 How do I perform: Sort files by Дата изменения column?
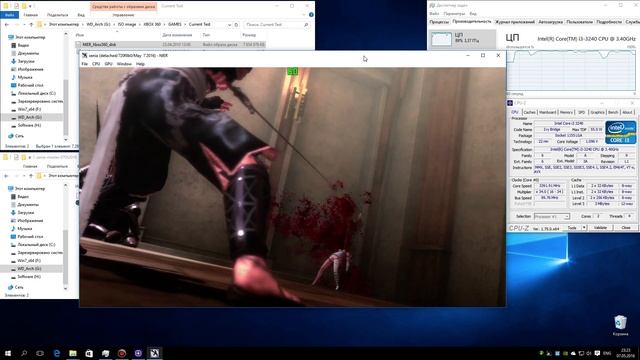[177, 35]
